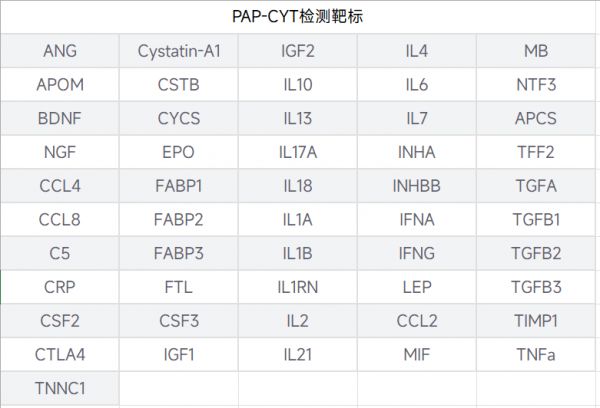Select the MB cell

point(536,51)
